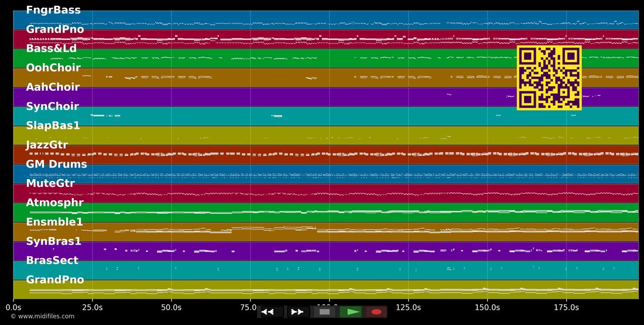Viewport: 644px width, 325px height.
Task: Select the MuteGtr track label
Action: 50,183
